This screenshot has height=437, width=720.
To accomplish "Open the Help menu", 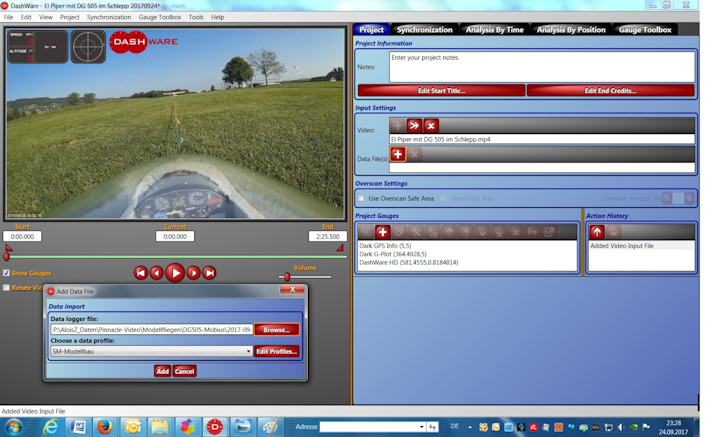I will click(x=218, y=17).
